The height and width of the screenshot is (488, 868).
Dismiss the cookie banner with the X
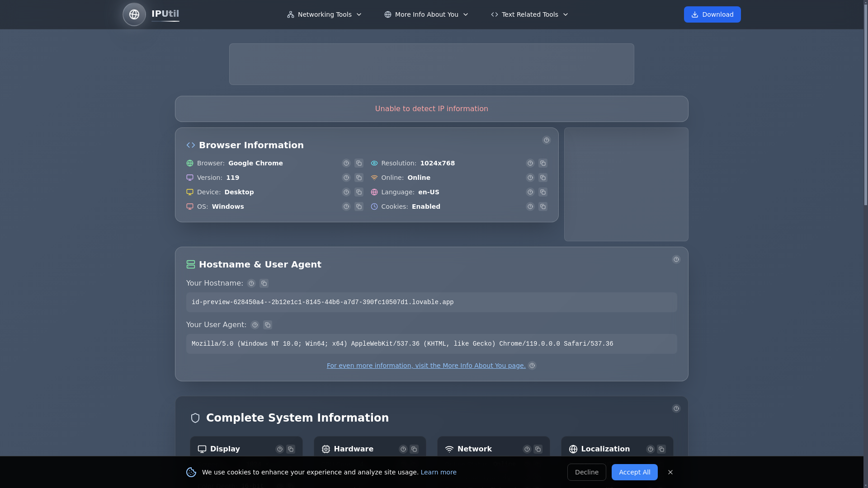point(670,472)
